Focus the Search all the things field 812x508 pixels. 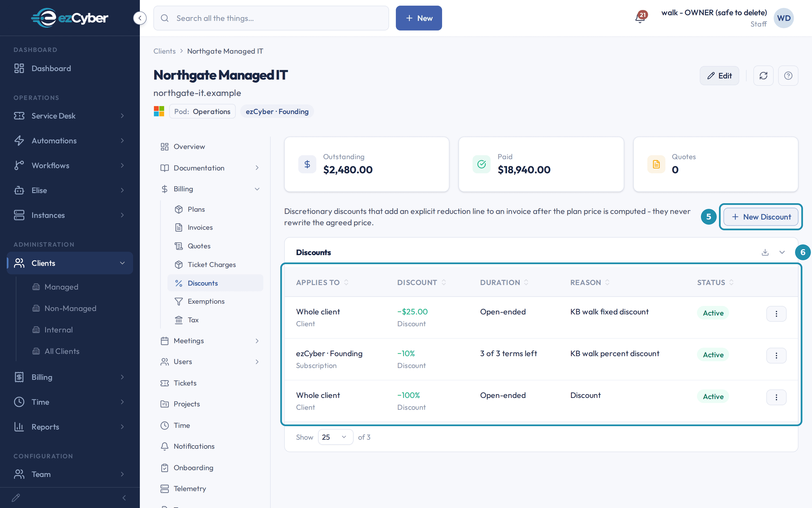tap(271, 18)
